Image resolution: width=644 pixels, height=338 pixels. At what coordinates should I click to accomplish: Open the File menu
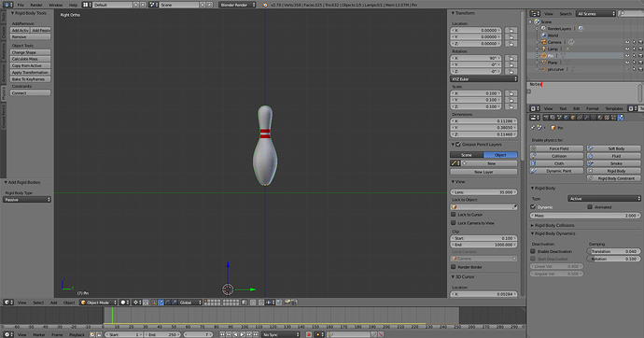pyautogui.click(x=21, y=5)
